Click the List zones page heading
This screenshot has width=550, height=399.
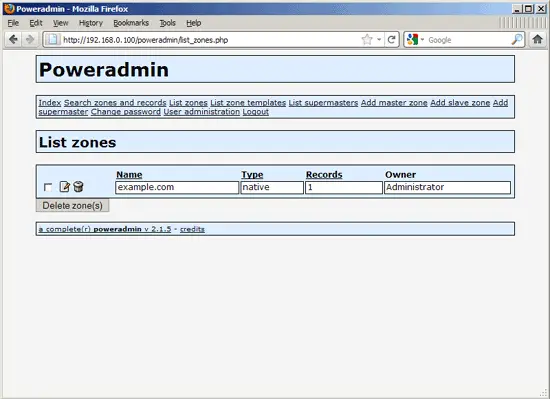click(78, 142)
